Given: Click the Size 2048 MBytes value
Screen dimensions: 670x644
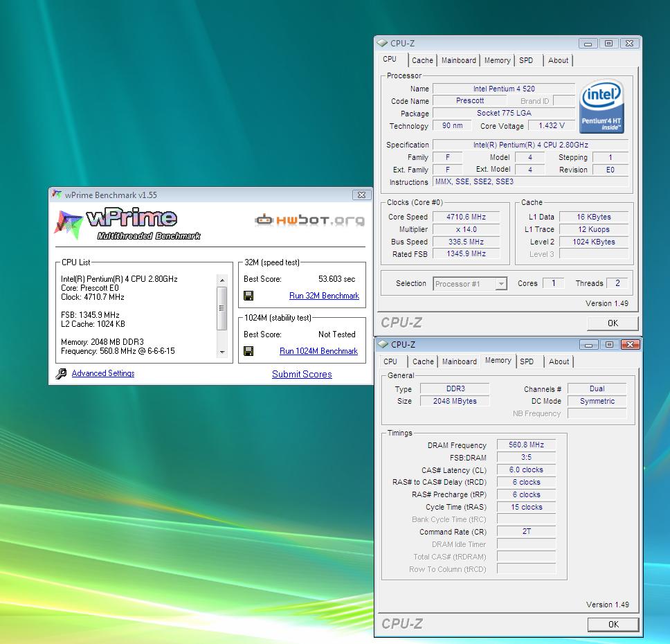Looking at the screenshot, I should tap(455, 401).
